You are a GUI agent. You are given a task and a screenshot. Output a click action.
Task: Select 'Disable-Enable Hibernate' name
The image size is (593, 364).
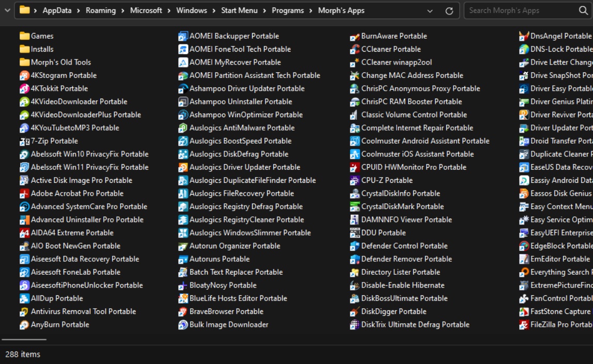click(403, 286)
